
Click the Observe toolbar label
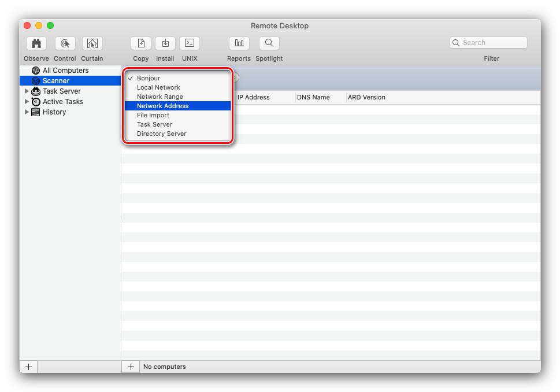[36, 58]
